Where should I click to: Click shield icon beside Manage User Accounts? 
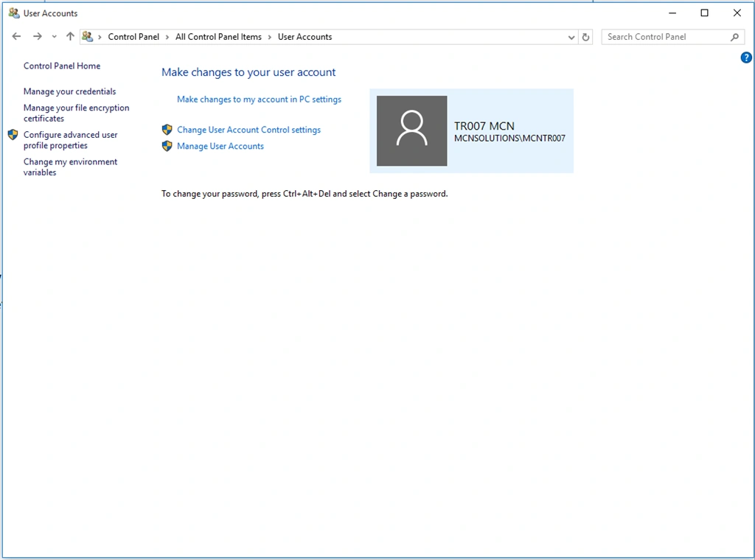[x=167, y=146]
